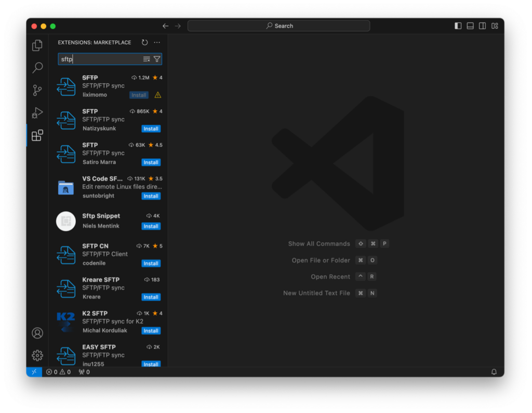
Task: Click the publisher name Michal Korduliak
Action: (105, 330)
